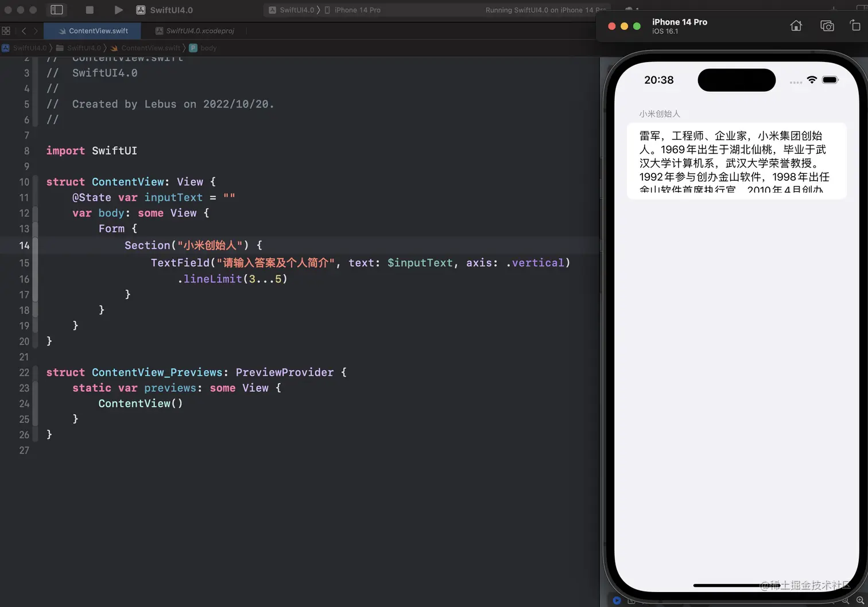This screenshot has width=868, height=607.
Task: Zoom in the preview canvas
Action: [860, 601]
